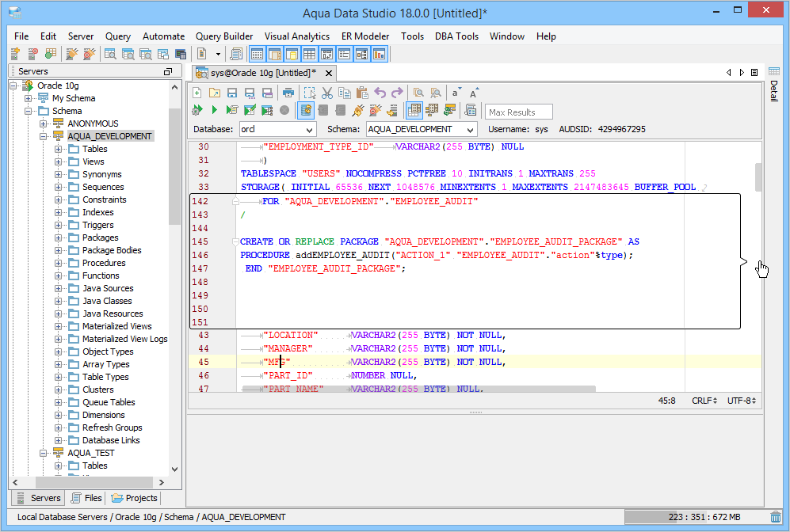Open the CRLF line-ending selector
Image resolution: width=790 pixels, height=532 pixels.
pos(704,401)
